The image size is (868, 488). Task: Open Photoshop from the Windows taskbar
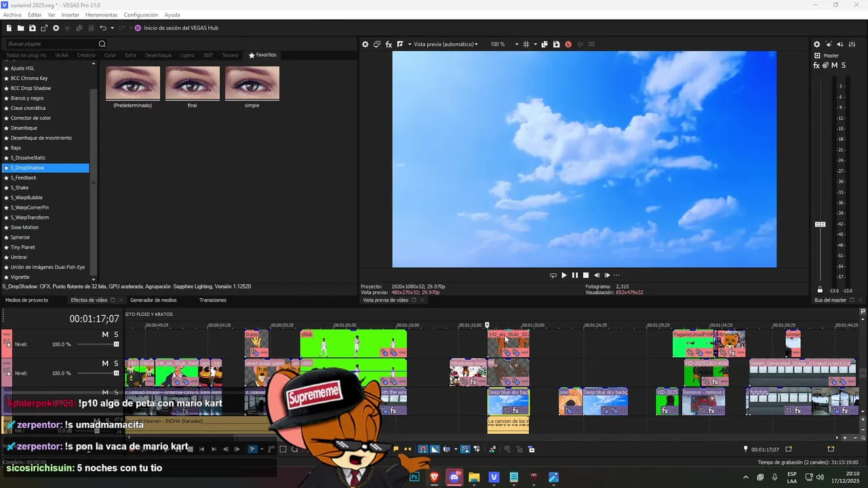coord(414,477)
